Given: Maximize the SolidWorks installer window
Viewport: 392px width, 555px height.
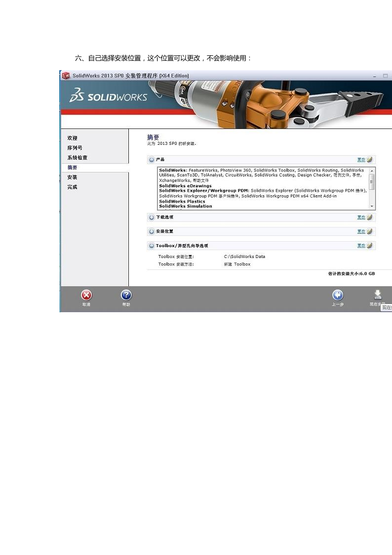Looking at the screenshot, I should click(385, 76).
